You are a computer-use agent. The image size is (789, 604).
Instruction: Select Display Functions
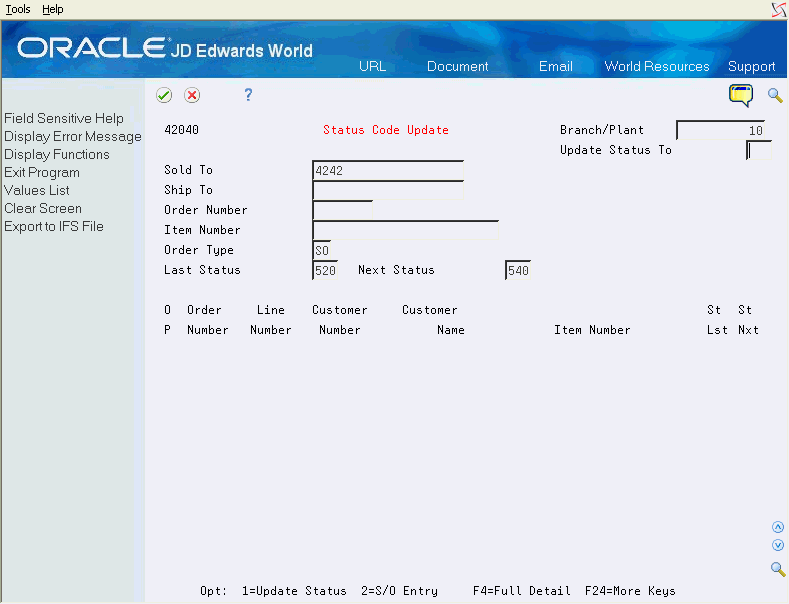pos(57,155)
